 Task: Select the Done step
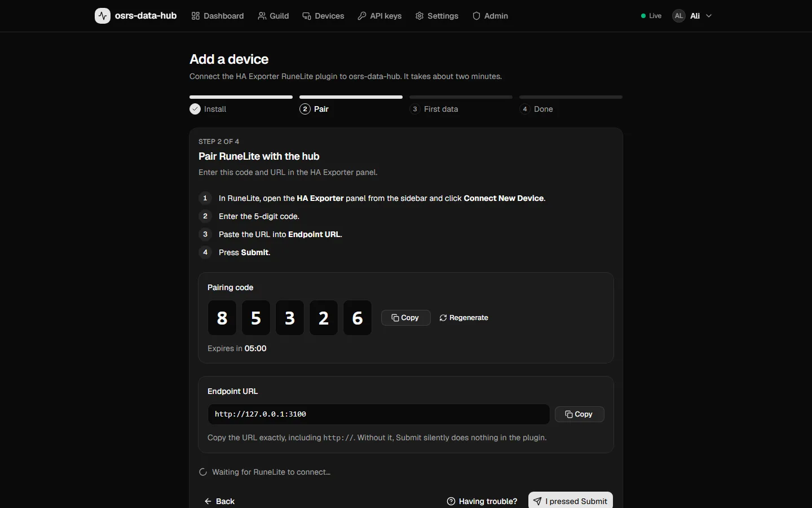point(536,109)
